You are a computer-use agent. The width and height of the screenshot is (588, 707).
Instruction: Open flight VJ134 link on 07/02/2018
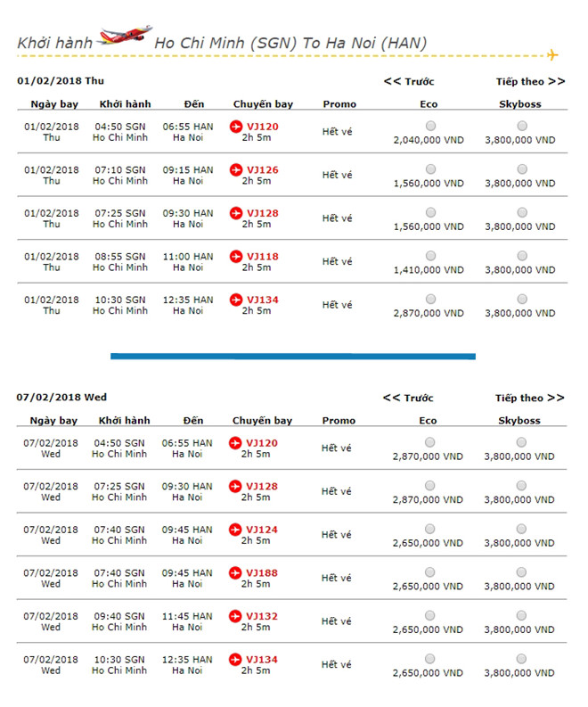262,660
